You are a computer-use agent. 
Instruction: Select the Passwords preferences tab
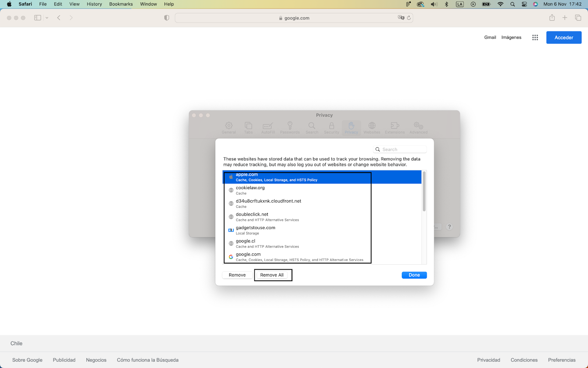290,128
